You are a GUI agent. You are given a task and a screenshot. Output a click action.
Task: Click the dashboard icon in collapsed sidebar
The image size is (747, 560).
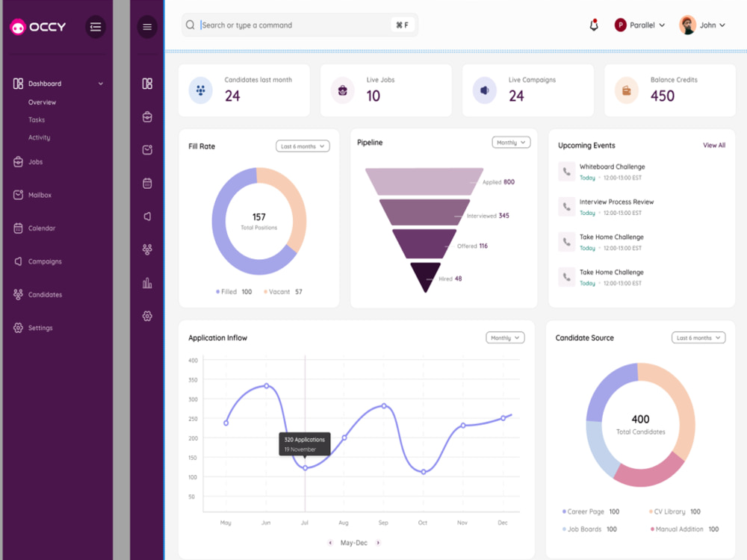click(x=147, y=84)
